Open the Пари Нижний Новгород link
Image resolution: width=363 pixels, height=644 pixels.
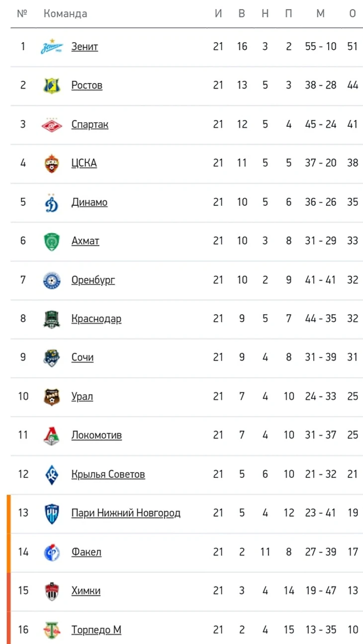[x=125, y=513]
